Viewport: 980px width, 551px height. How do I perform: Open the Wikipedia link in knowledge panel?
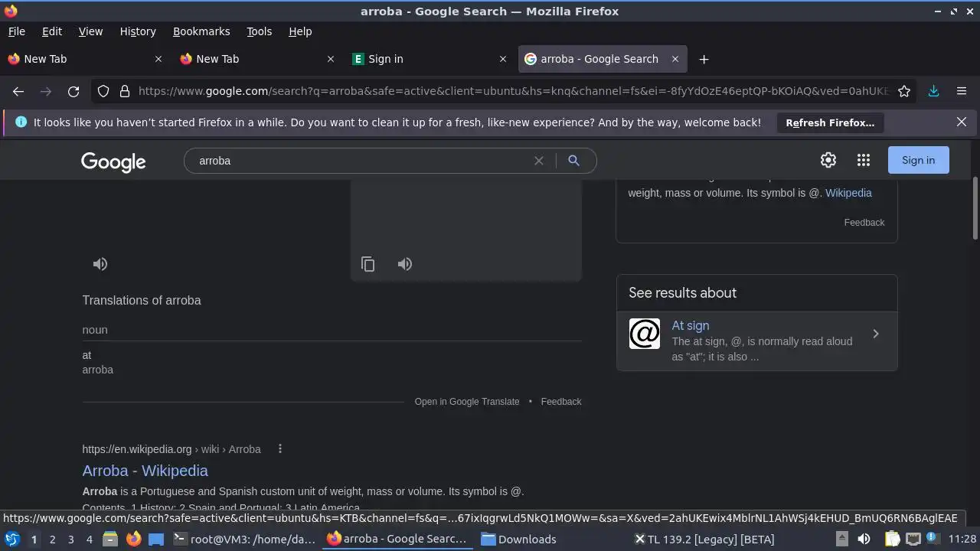[848, 193]
